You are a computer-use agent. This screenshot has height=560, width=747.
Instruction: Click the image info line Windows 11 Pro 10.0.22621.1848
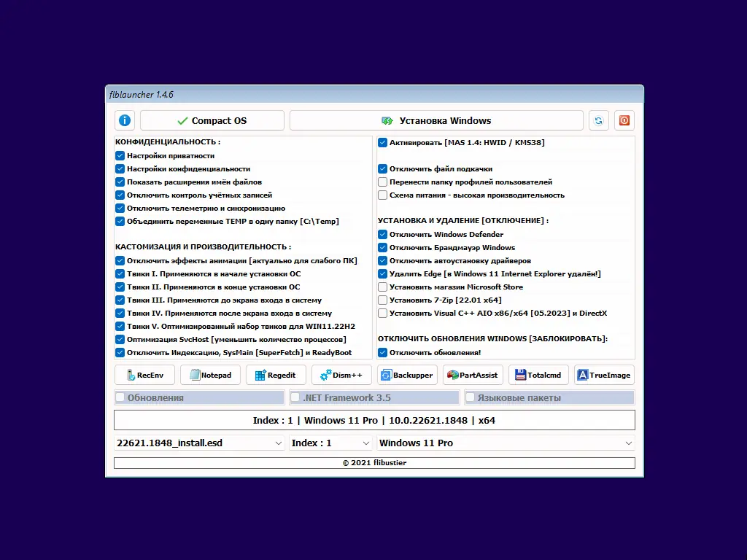coord(374,421)
